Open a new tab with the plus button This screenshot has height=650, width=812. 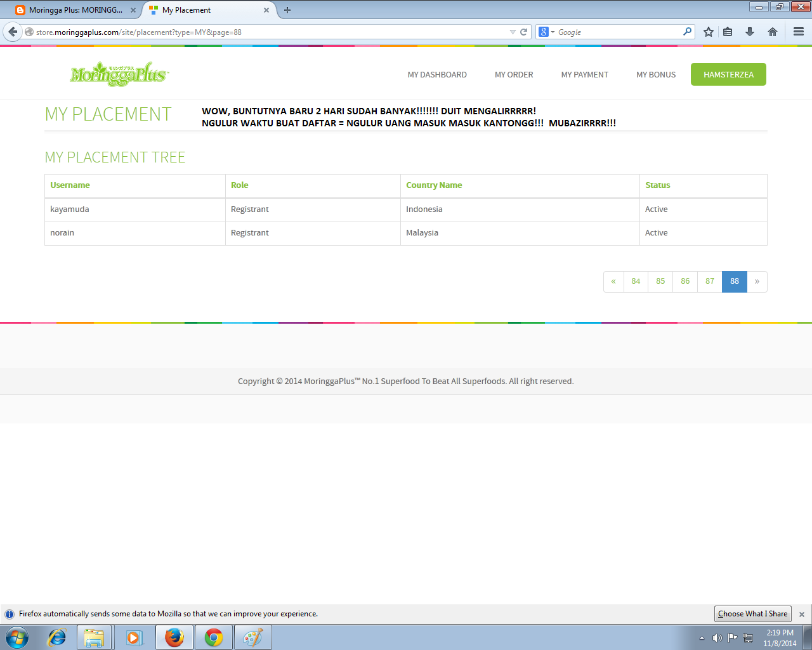(x=287, y=10)
